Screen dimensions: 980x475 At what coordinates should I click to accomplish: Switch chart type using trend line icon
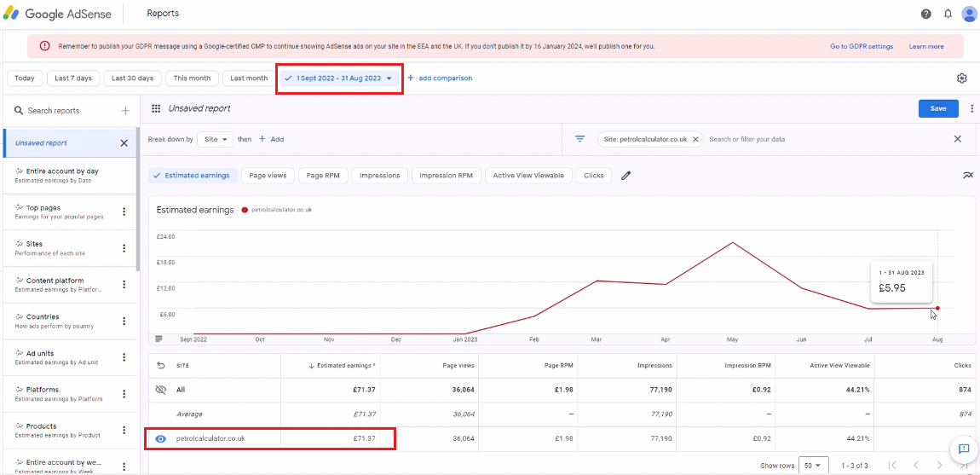click(x=968, y=175)
